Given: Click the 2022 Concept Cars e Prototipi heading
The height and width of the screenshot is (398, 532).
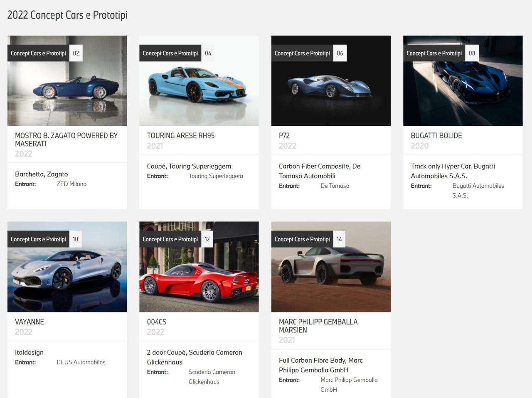Looking at the screenshot, I should pos(67,15).
